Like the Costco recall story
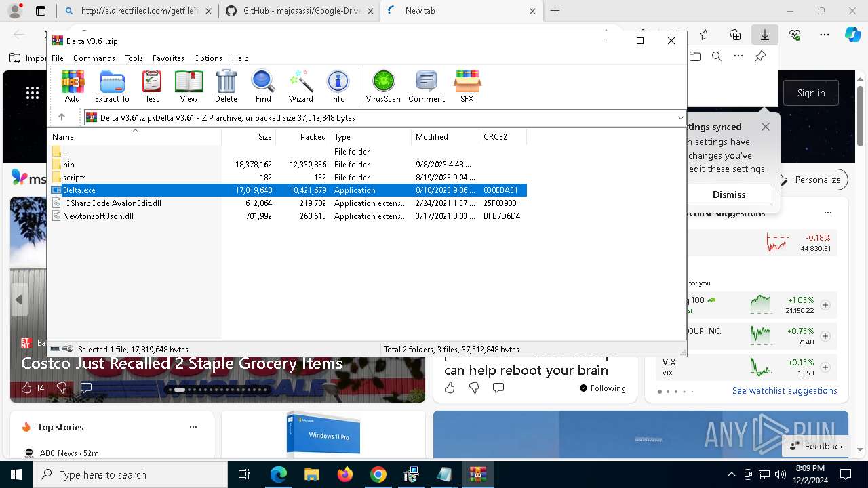 pyautogui.click(x=26, y=388)
